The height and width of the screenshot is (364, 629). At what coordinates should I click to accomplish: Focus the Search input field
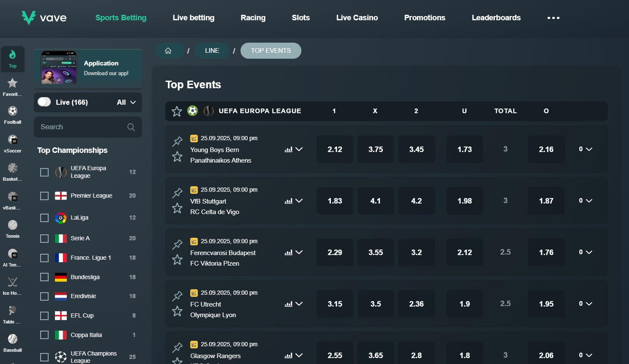[88, 127]
